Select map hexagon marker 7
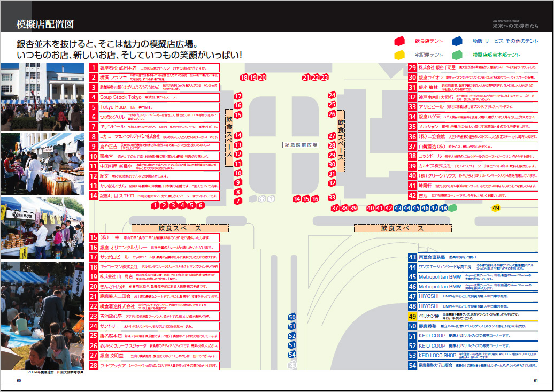554x392 pixels. point(238,201)
